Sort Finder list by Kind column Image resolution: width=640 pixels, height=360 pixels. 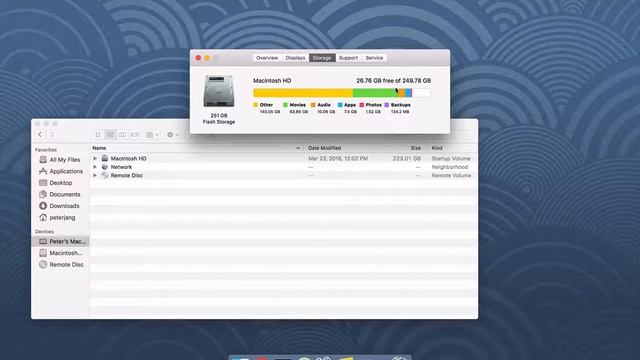[x=453, y=148]
